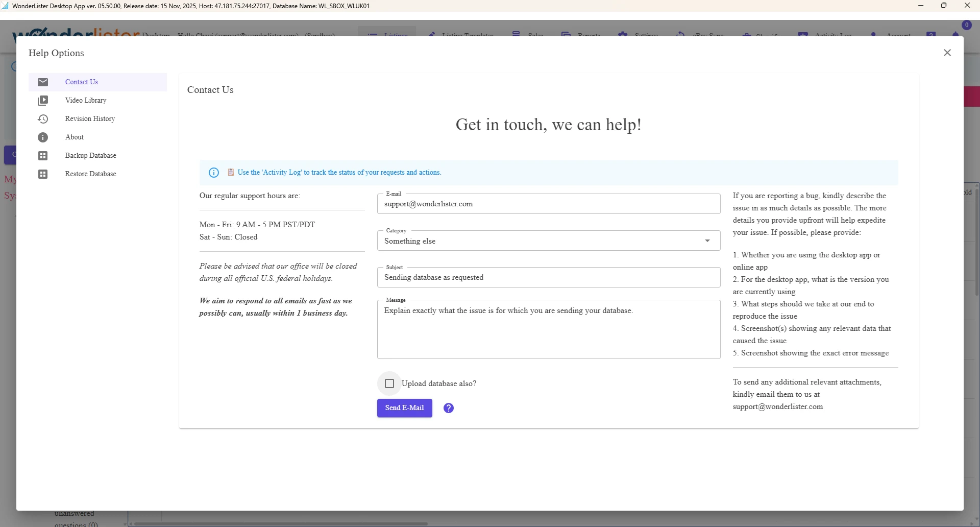Close the Help Options dialog
This screenshot has width=980, height=527.
click(x=947, y=53)
